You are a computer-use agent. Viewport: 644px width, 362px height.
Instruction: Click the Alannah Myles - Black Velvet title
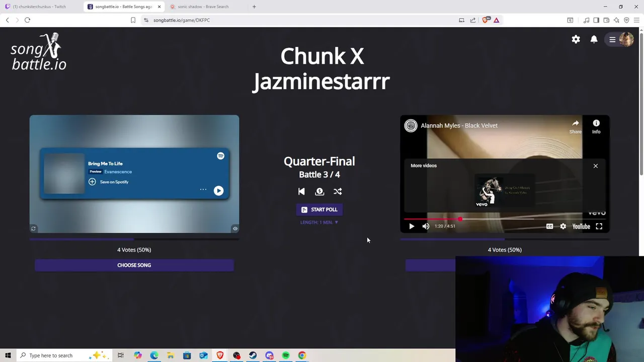point(459,126)
